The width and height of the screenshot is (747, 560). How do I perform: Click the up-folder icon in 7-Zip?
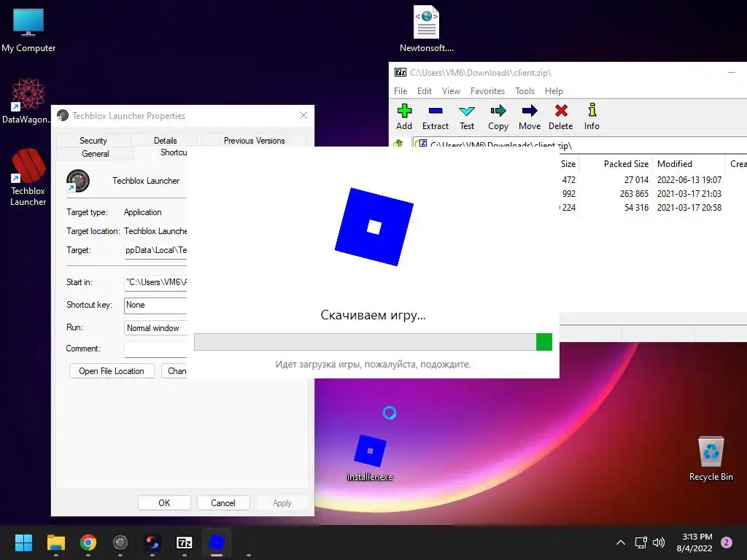pyautogui.click(x=398, y=144)
